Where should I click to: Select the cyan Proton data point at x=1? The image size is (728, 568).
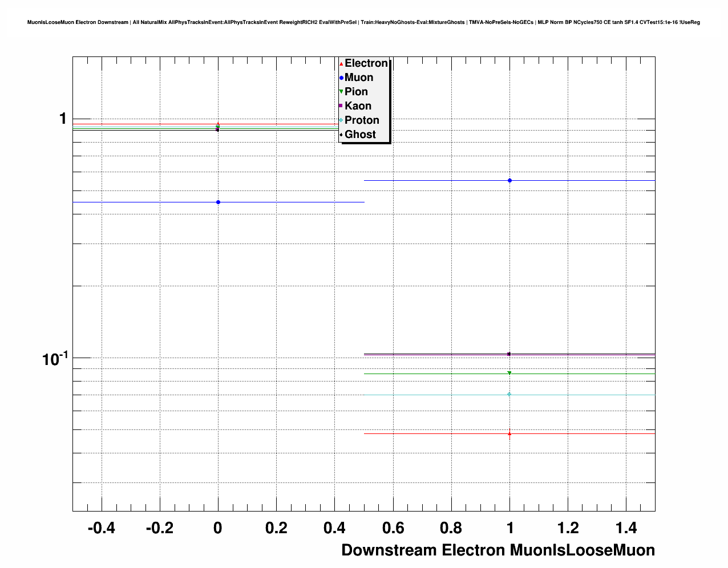point(509,394)
